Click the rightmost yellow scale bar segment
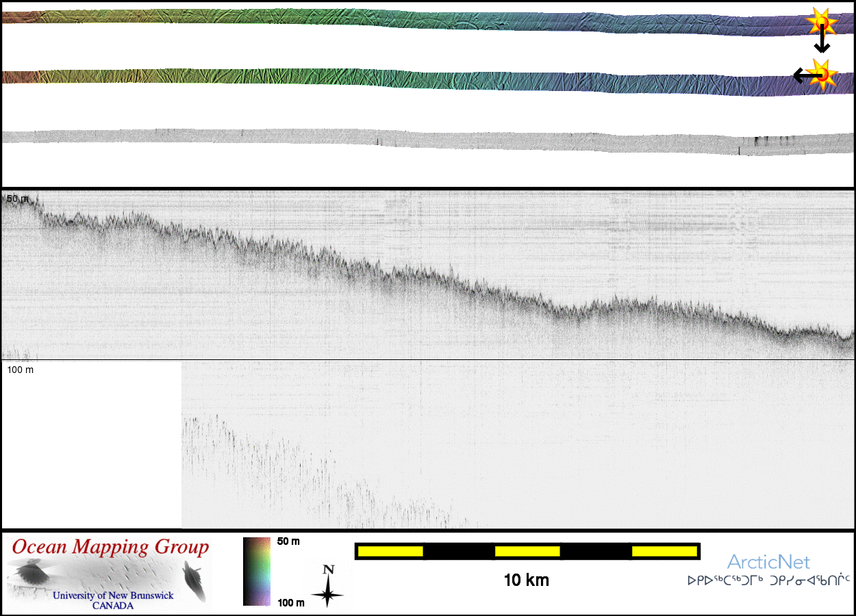This screenshot has height=616, width=856. coord(664,551)
